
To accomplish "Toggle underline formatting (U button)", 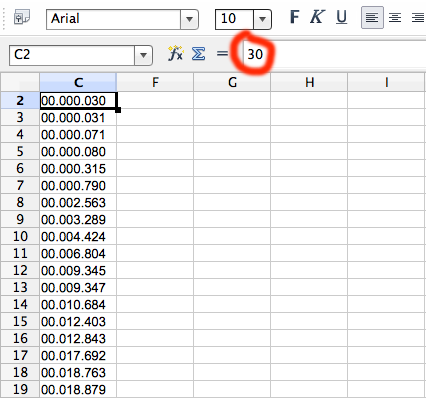I will (341, 17).
